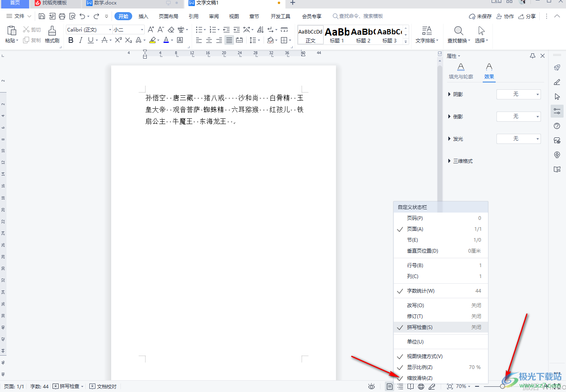This screenshot has width=566, height=392.
Task: Toggle 拼写检查(S) status bar option
Action: pos(441,327)
